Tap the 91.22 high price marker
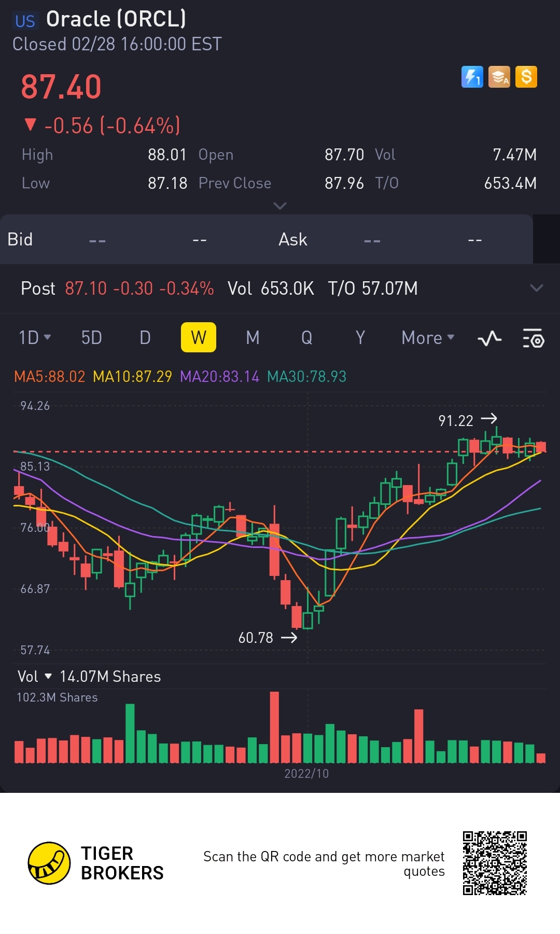The image size is (560, 934). [x=456, y=420]
